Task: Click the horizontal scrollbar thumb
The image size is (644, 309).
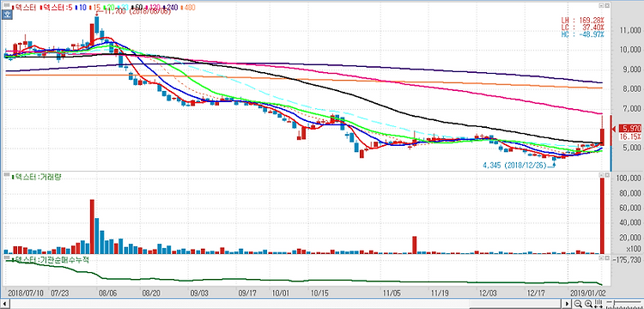Action: click(515, 304)
